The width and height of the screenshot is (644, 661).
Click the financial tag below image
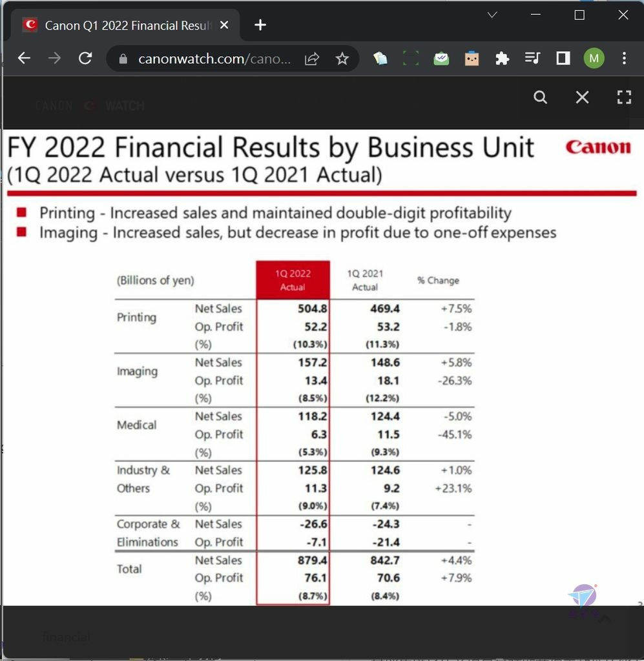pyautogui.click(x=67, y=637)
